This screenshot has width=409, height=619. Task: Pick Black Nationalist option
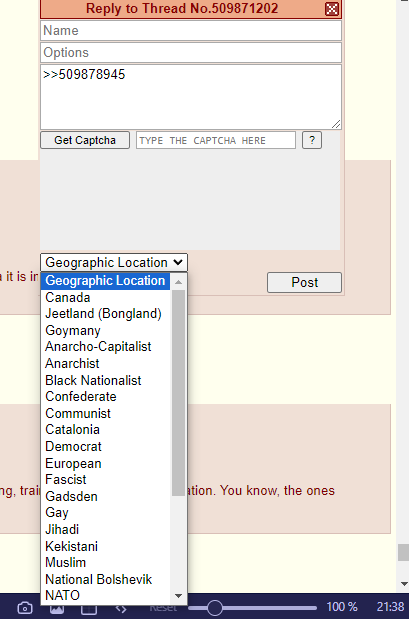tap(105, 380)
